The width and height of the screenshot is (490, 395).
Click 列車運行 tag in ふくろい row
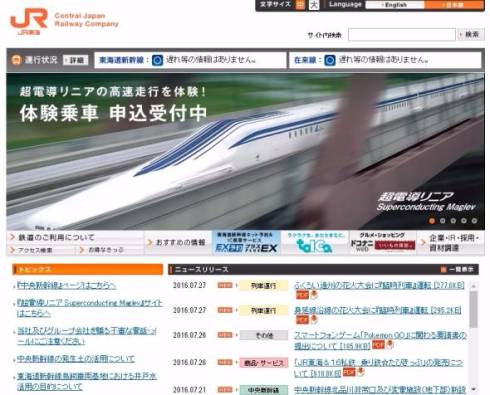coord(264,286)
